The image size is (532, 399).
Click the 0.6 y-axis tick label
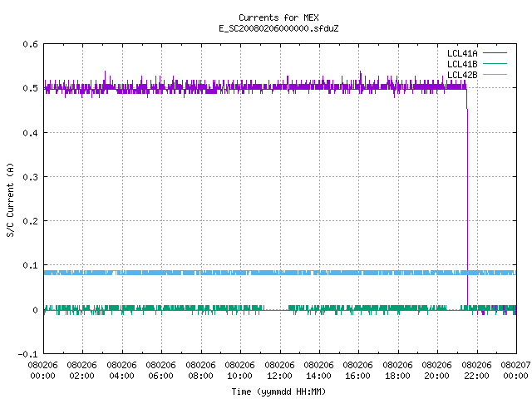30,44
